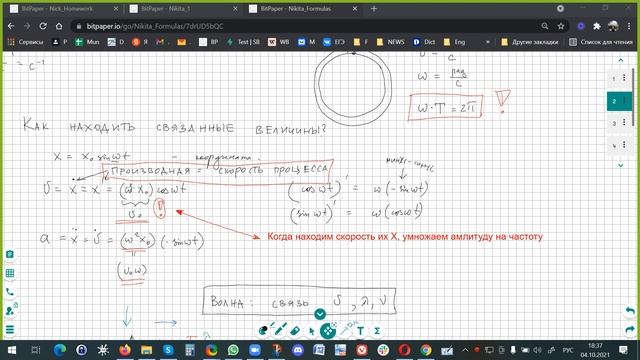
Task: Open the zoom magnifier icon in address bar
Action: tap(544, 26)
